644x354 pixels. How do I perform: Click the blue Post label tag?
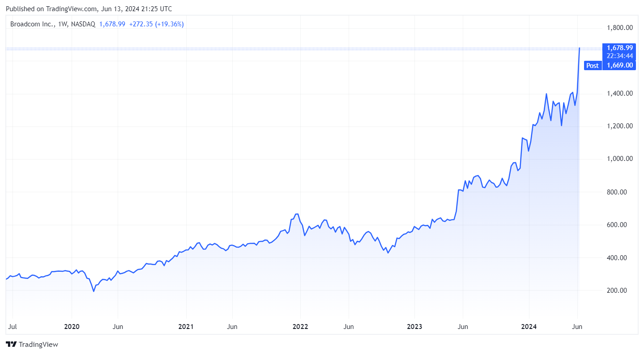(x=592, y=65)
